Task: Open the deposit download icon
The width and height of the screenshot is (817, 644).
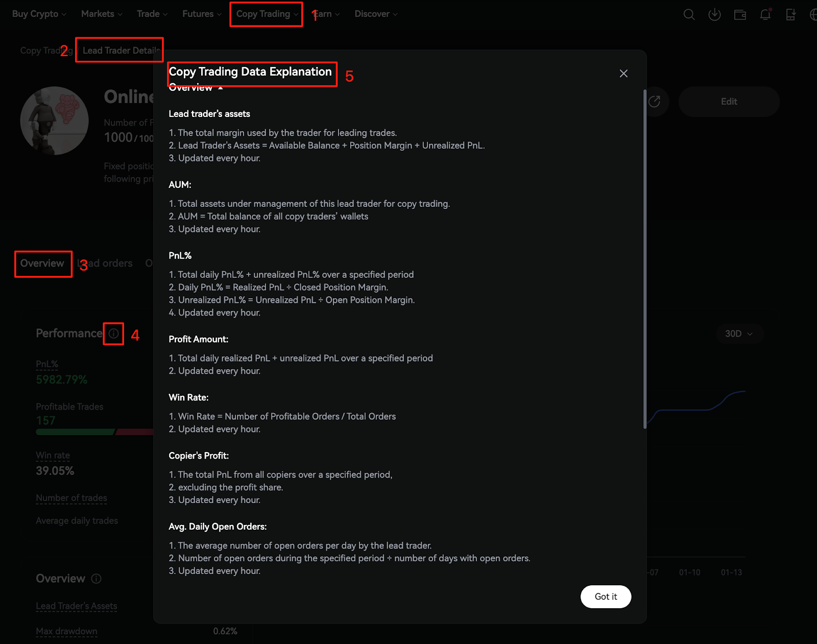Action: (x=714, y=15)
